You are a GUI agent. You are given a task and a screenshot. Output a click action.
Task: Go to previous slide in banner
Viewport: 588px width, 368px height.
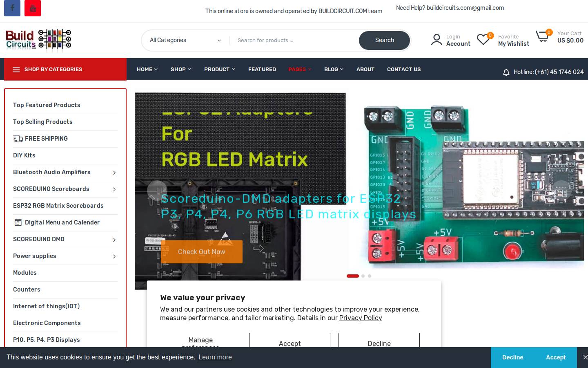tap(157, 191)
